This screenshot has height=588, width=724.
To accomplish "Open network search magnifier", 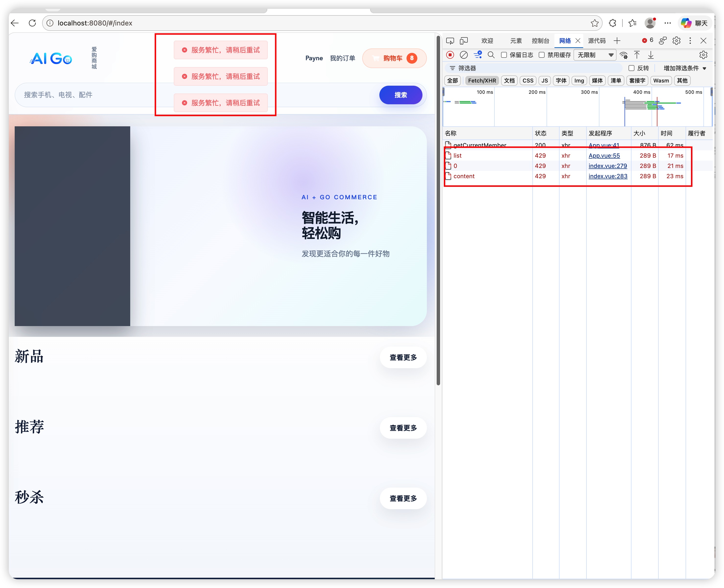I will (491, 55).
